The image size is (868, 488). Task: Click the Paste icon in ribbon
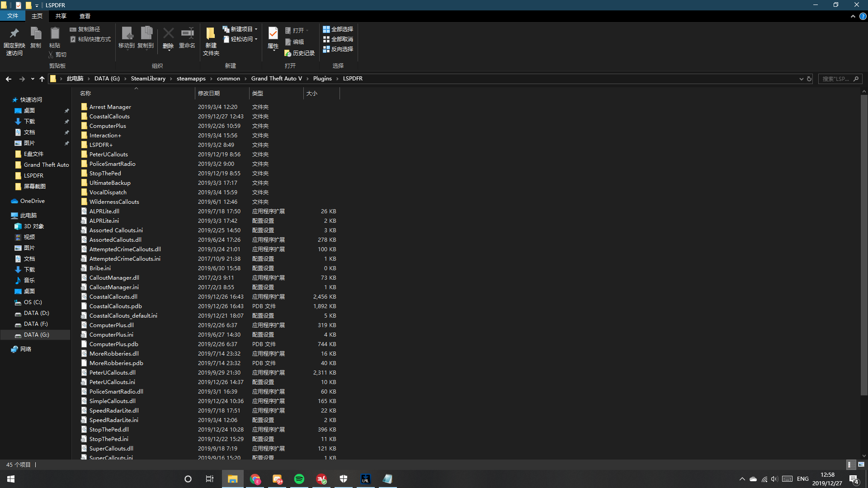[x=55, y=34]
